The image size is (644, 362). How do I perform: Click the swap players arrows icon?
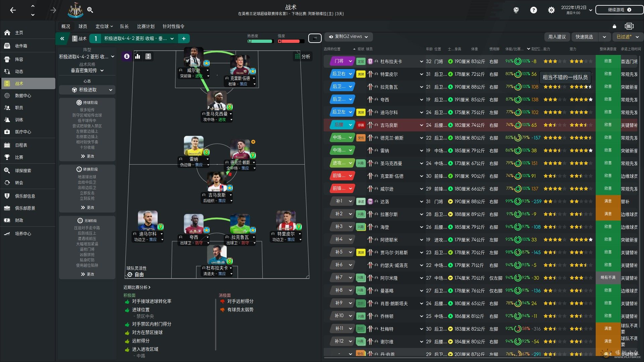pyautogui.click(x=315, y=38)
